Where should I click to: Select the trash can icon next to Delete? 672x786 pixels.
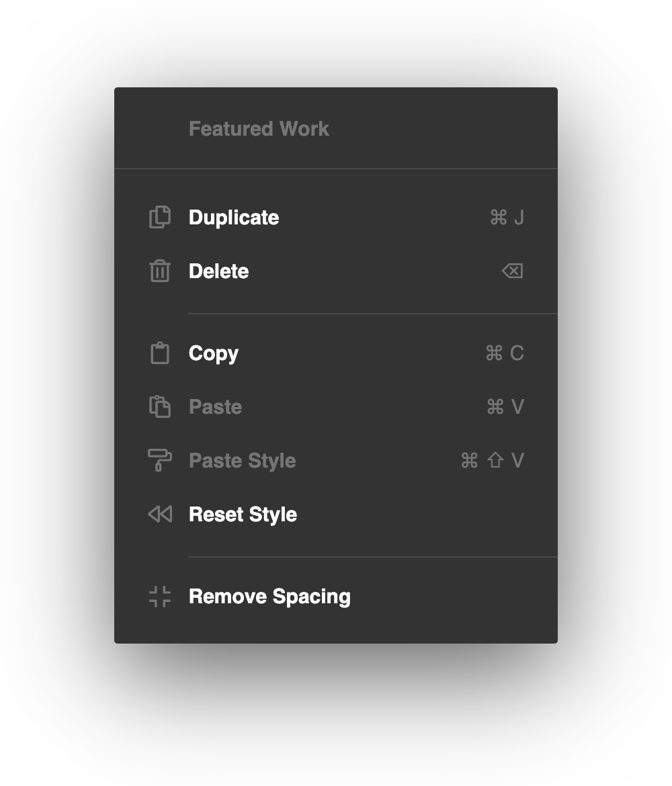159,271
